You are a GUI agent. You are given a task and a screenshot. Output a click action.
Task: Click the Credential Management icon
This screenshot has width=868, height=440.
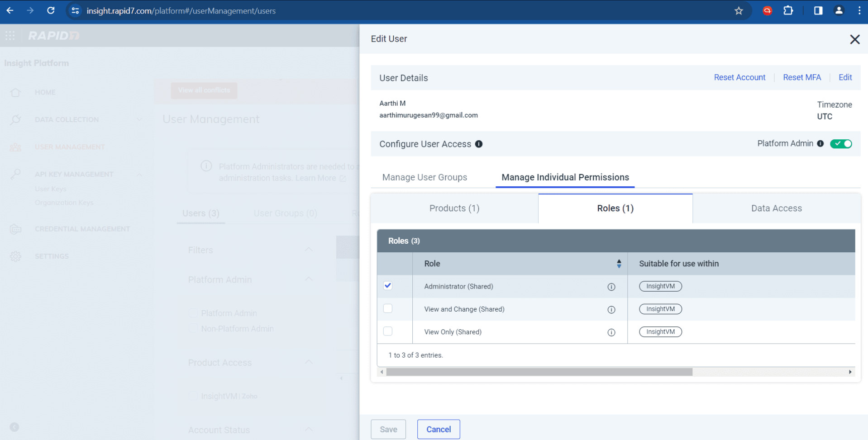pos(15,229)
